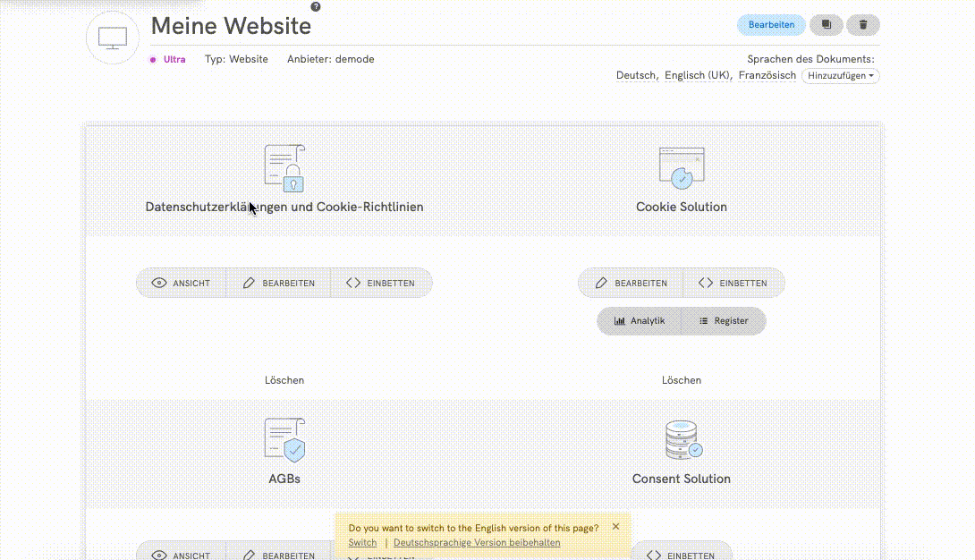This screenshot has height=560, width=975.
Task: Click Ansicht under Datenschutzerklärungen
Action: 182,283
